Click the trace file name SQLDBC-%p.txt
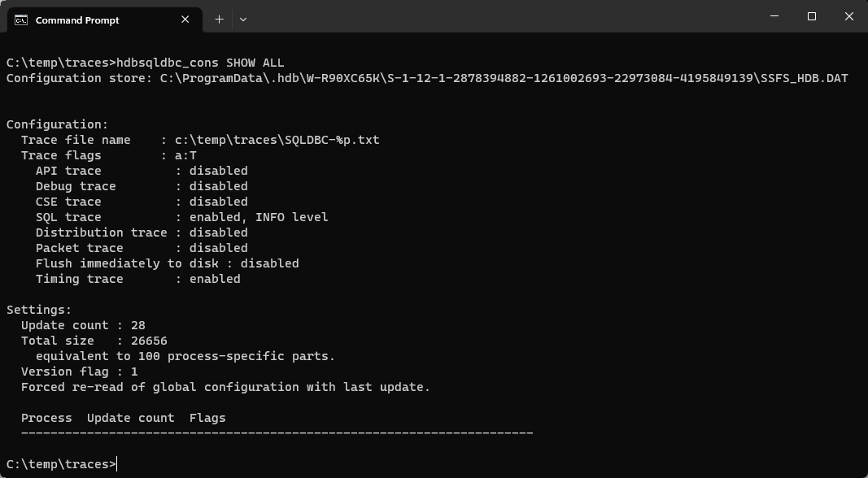Viewport: 868px width, 478px height. [x=277, y=140]
